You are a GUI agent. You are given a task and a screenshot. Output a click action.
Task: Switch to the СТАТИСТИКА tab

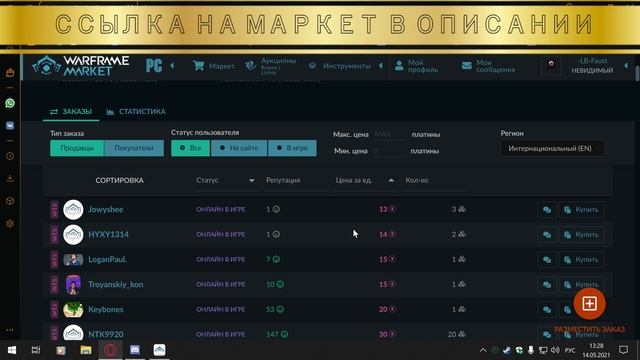pos(136,111)
